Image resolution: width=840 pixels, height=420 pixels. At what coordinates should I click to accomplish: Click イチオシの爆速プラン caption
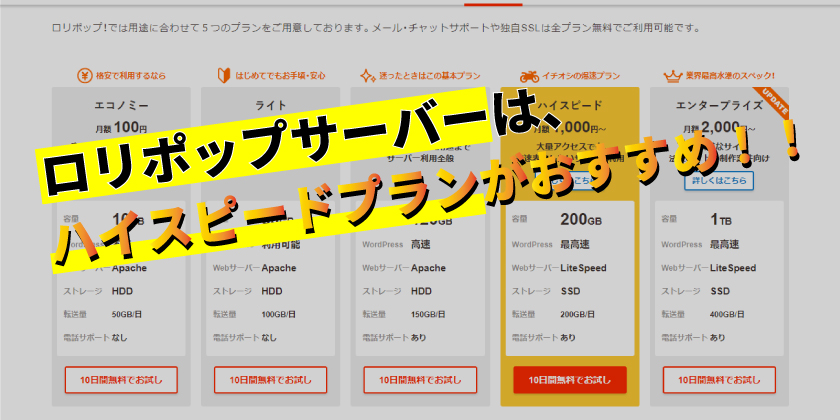point(581,76)
